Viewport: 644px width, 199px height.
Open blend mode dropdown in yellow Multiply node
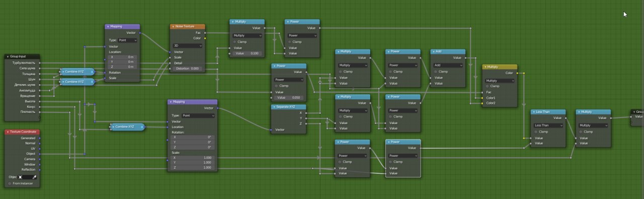tap(500, 81)
